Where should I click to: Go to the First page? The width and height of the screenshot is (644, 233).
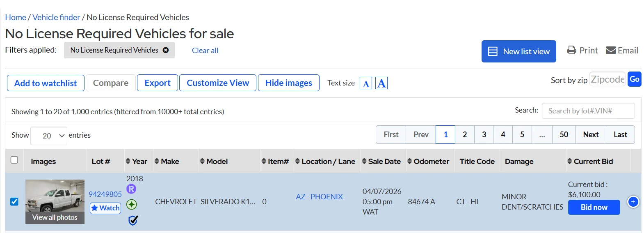(391, 134)
